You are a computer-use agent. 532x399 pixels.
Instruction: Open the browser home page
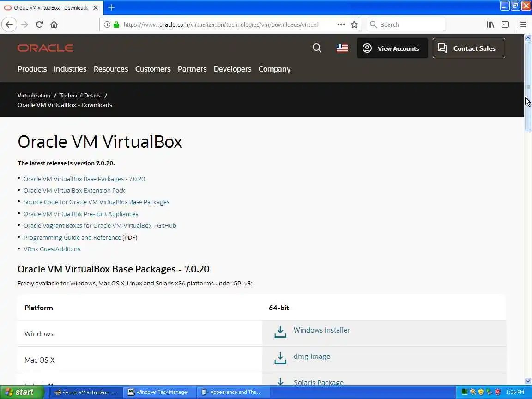(x=54, y=24)
